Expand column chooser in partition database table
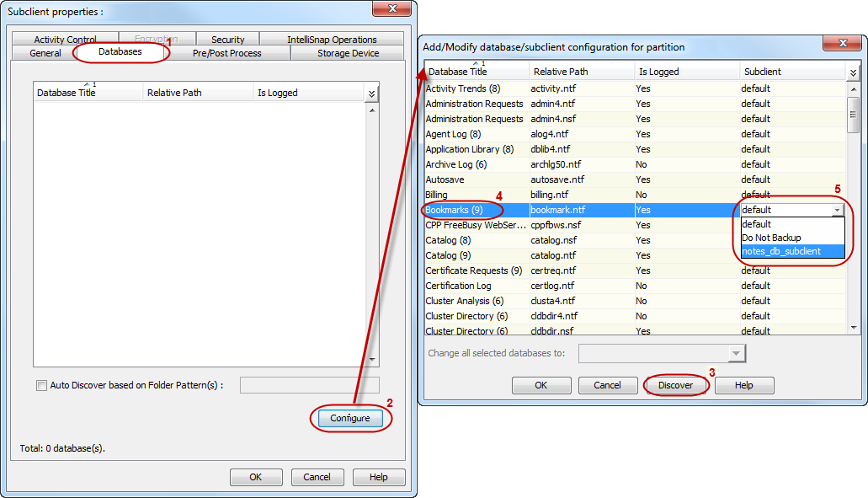The height and width of the screenshot is (498, 868). click(x=853, y=72)
